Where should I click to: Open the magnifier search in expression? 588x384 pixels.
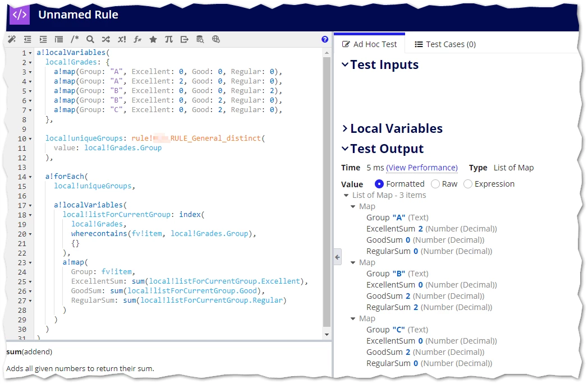pos(90,39)
